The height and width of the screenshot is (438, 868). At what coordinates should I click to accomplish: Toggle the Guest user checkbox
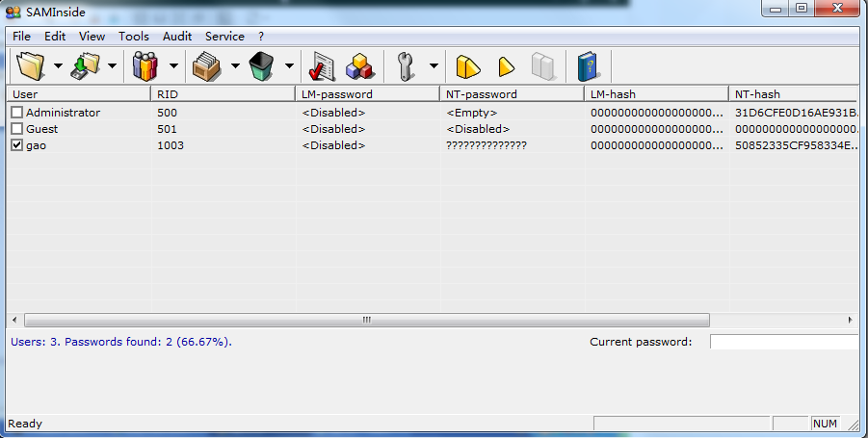pyautogui.click(x=17, y=129)
